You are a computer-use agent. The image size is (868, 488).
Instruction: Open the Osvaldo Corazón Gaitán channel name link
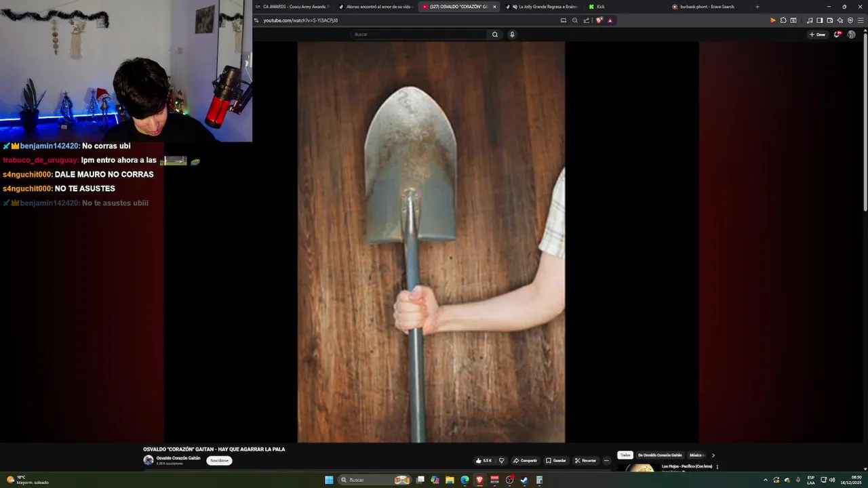(178, 458)
